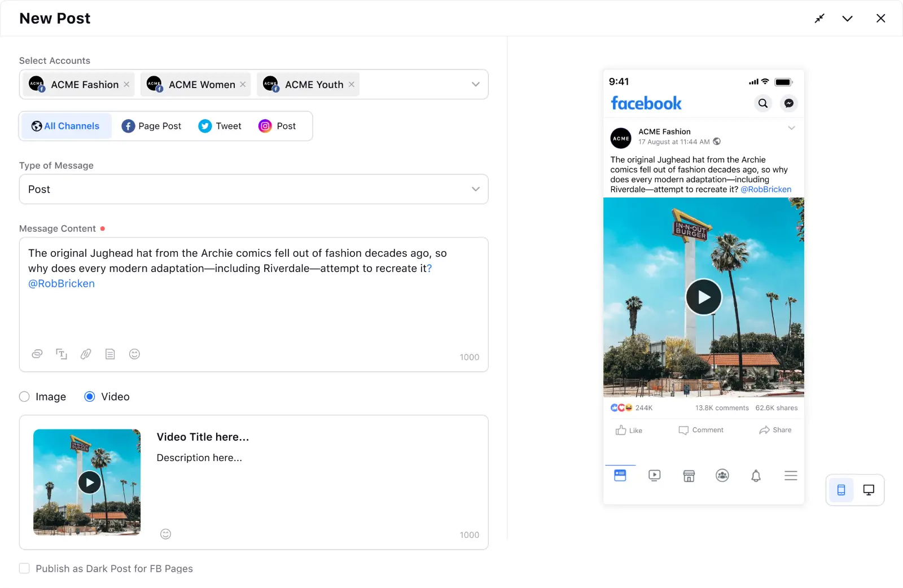Insert an emoji into message content

point(134,354)
